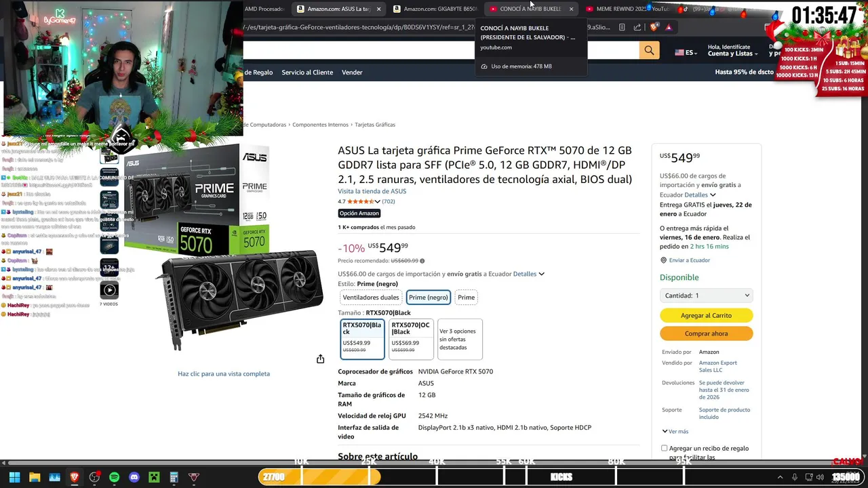
Task: Open Windows Start menu
Action: click(x=14, y=477)
